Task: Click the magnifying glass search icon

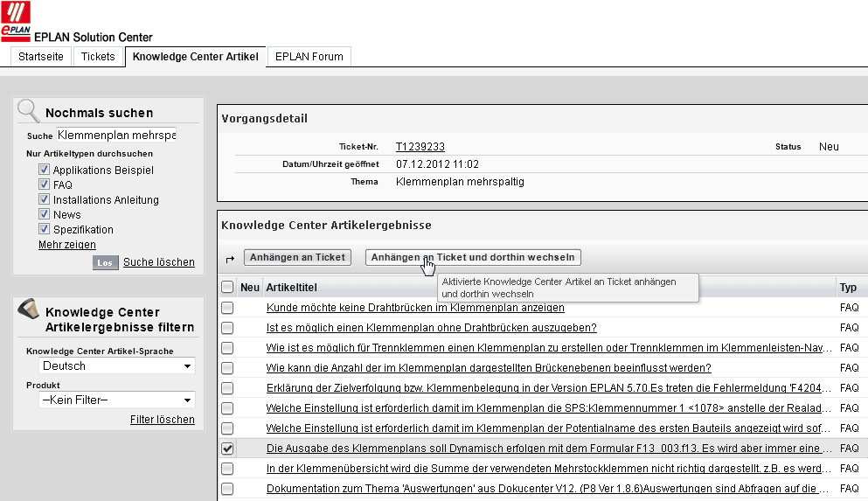Action: tap(29, 110)
